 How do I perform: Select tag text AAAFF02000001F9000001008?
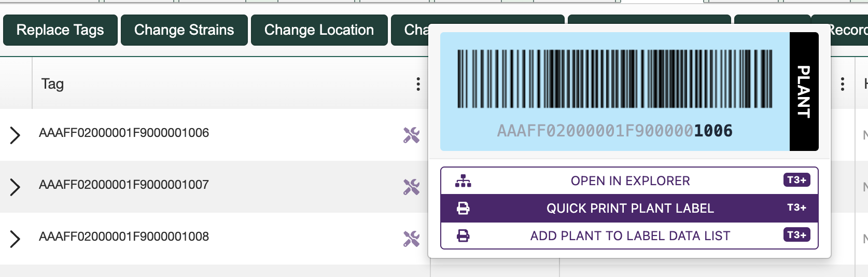tap(124, 237)
